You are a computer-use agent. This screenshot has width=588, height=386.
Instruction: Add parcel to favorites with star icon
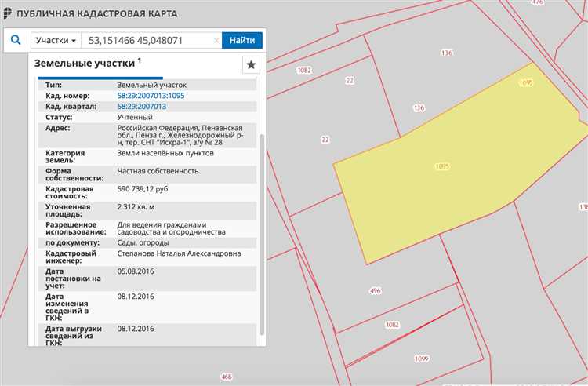tap(251, 65)
